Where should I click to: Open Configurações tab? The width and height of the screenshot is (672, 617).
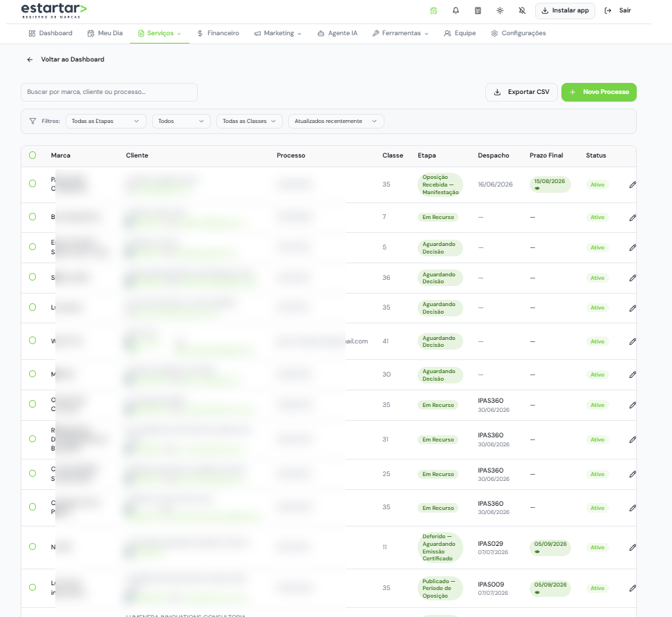(x=519, y=33)
